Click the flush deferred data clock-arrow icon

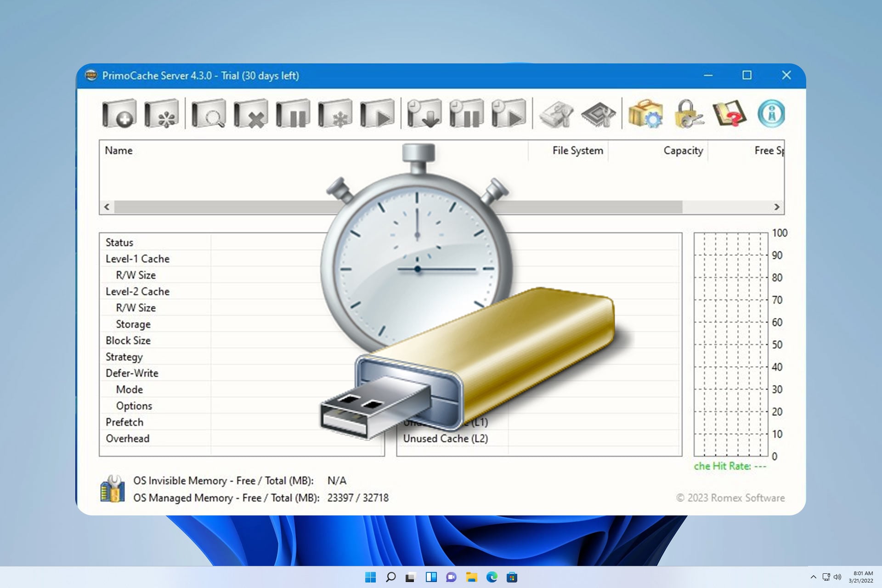tap(424, 113)
